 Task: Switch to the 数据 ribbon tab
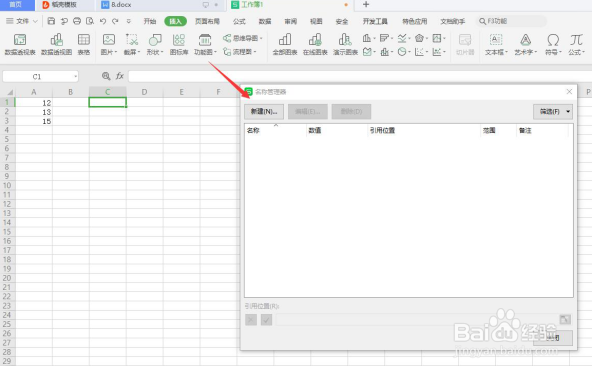[265, 21]
